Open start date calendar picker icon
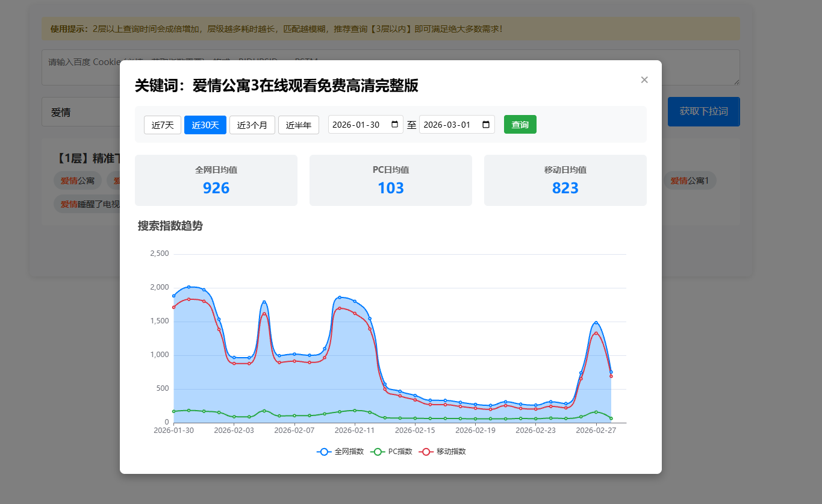 tap(395, 125)
